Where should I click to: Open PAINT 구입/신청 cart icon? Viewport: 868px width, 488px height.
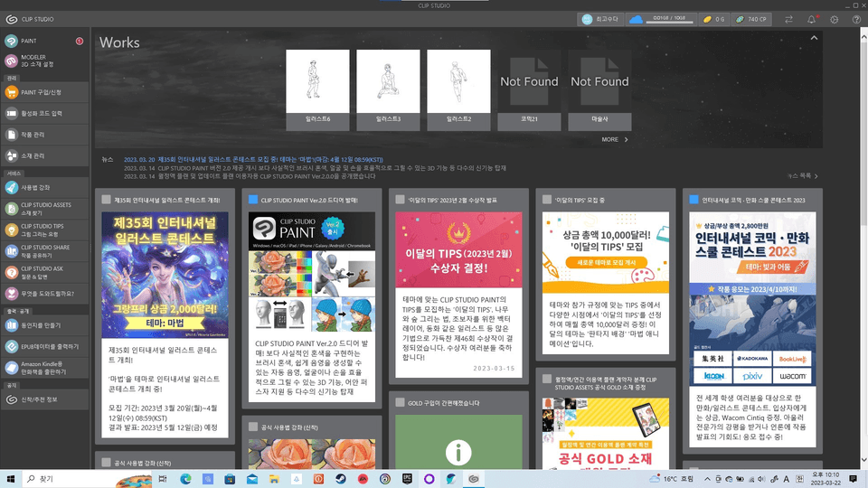point(11,92)
